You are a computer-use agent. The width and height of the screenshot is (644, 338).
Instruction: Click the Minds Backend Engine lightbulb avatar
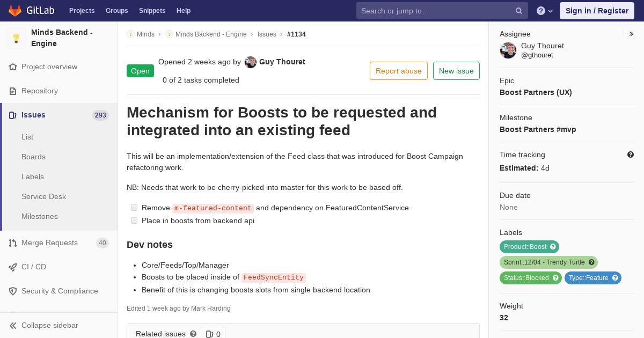point(16,38)
